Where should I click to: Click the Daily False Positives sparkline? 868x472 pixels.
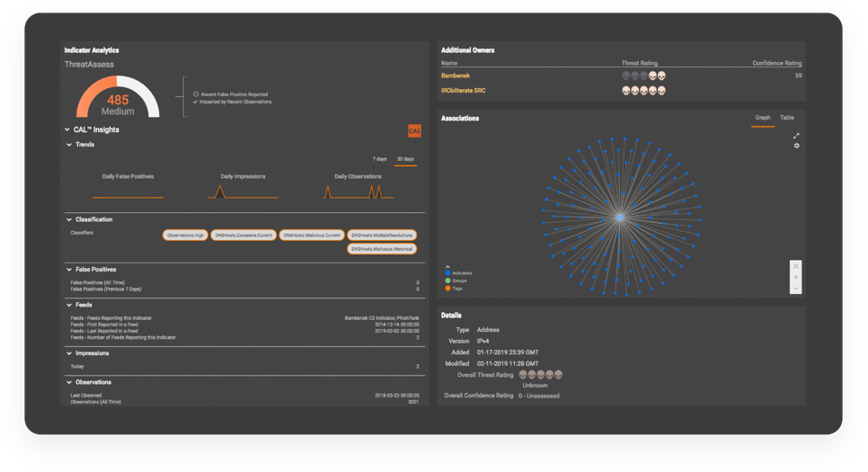tap(128, 195)
